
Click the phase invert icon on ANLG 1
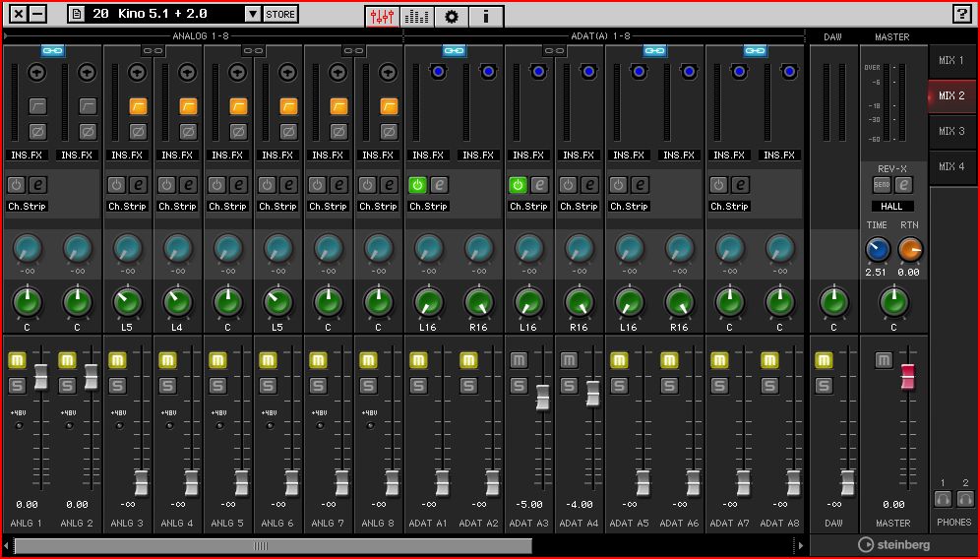pos(37,131)
